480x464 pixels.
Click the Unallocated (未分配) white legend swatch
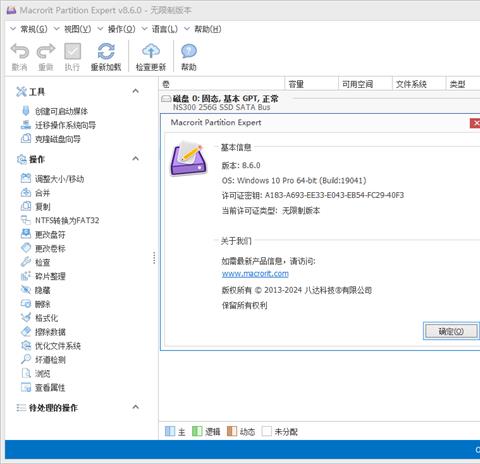coord(267,431)
